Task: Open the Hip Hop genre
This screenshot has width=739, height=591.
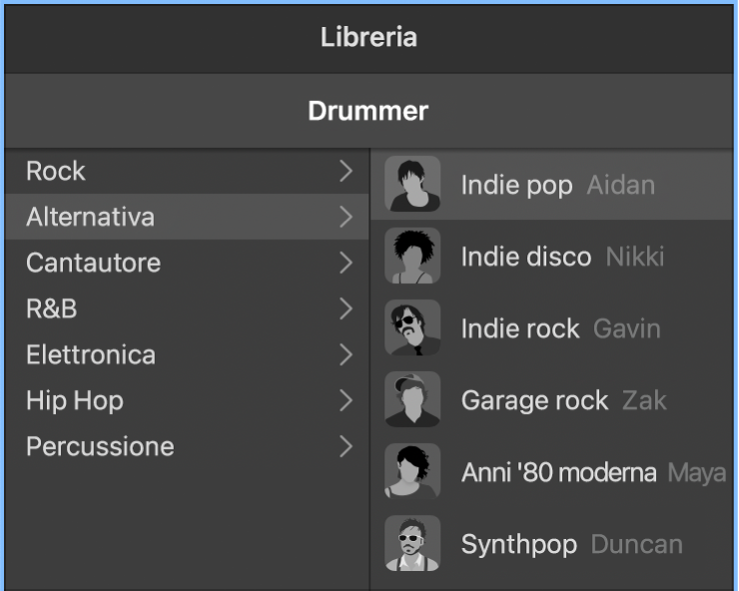Action: pyautogui.click(x=187, y=401)
